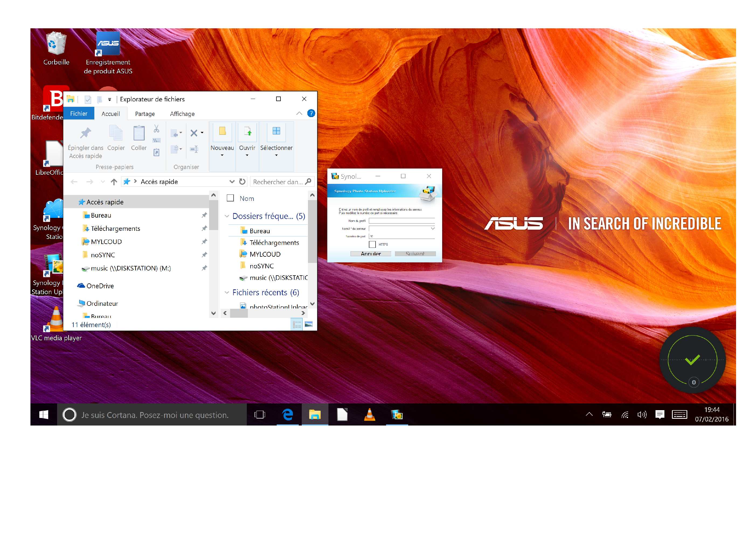Click the Copier ribbon button
The image size is (756, 535).
tap(116, 138)
